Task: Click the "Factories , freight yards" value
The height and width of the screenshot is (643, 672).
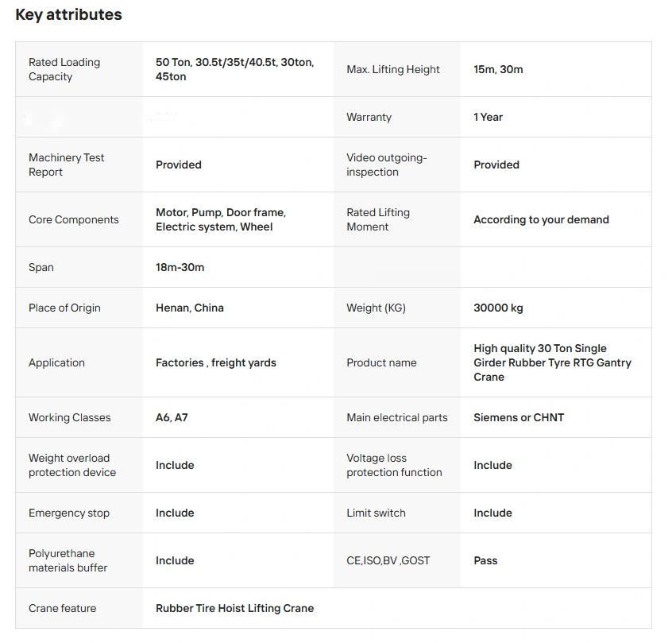Action: click(216, 362)
